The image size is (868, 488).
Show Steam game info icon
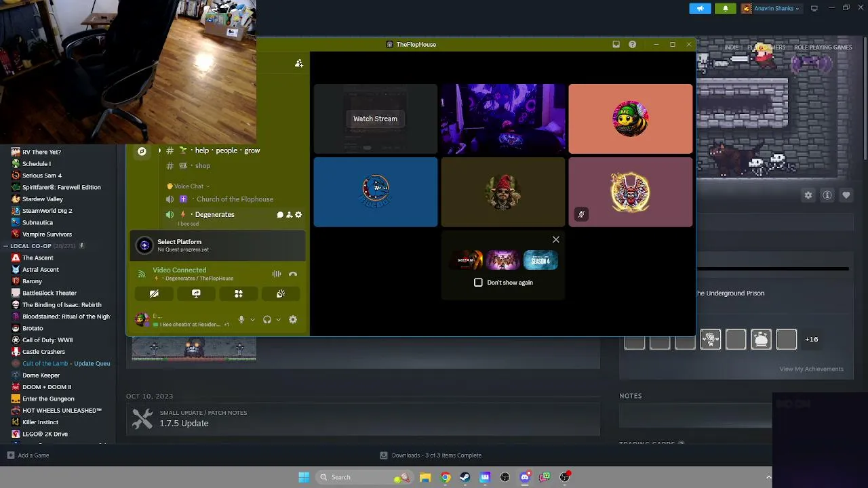[827, 195]
